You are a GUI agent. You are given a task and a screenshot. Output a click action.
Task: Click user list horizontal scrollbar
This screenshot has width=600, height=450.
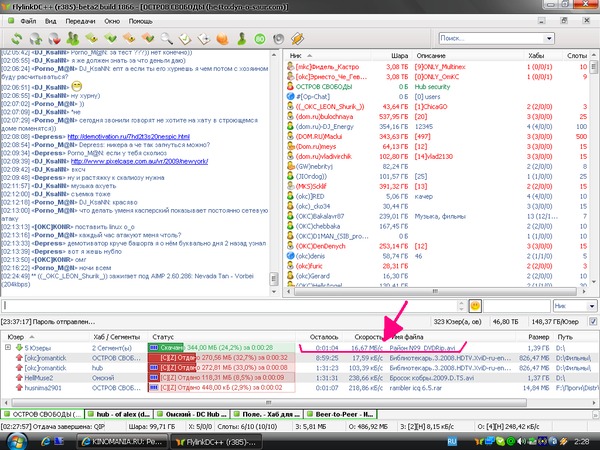(x=435, y=292)
